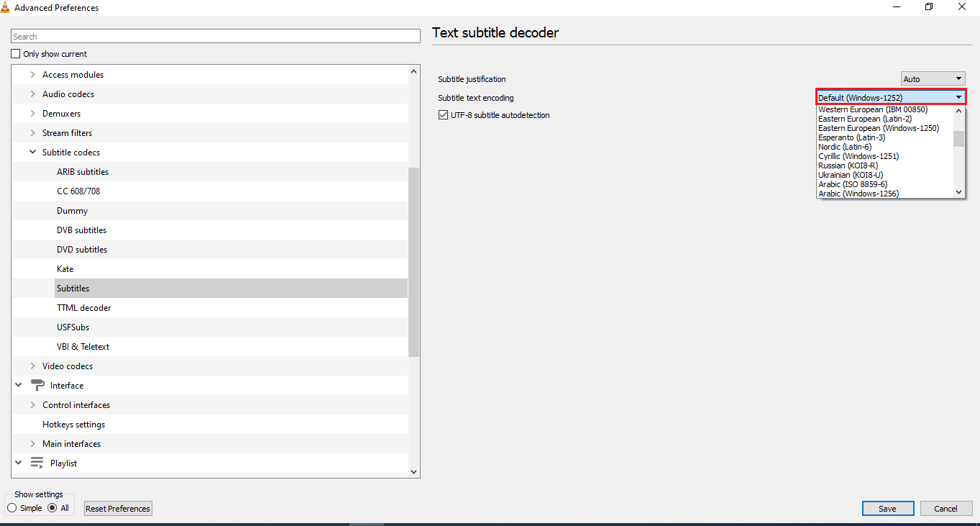This screenshot has height=526, width=980.
Task: Expand the Main interfaces node
Action: coord(32,444)
